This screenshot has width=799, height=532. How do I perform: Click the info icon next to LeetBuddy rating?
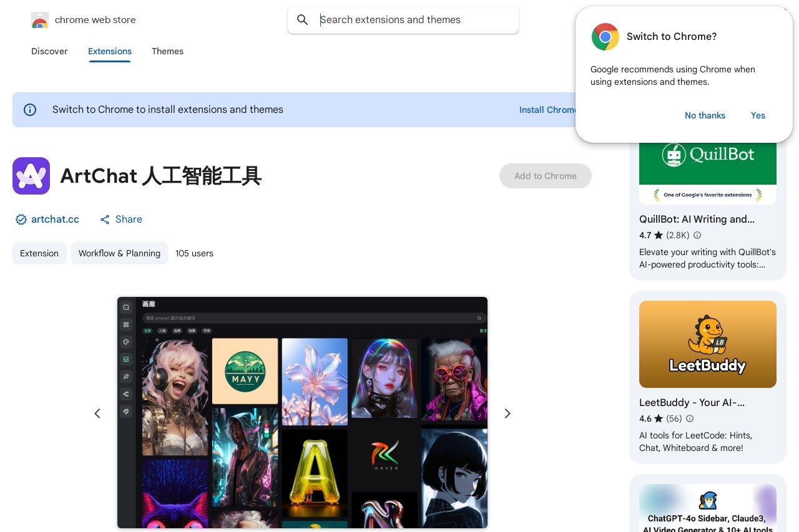click(x=690, y=418)
